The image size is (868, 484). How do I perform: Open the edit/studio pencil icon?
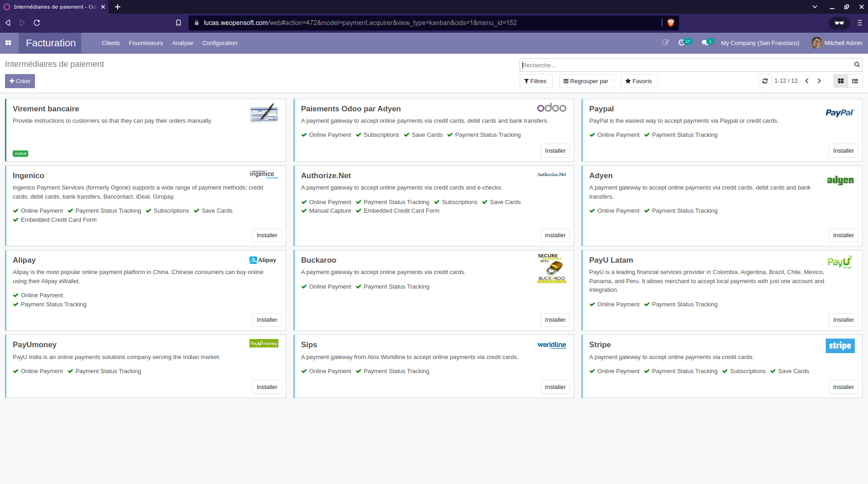tap(666, 43)
